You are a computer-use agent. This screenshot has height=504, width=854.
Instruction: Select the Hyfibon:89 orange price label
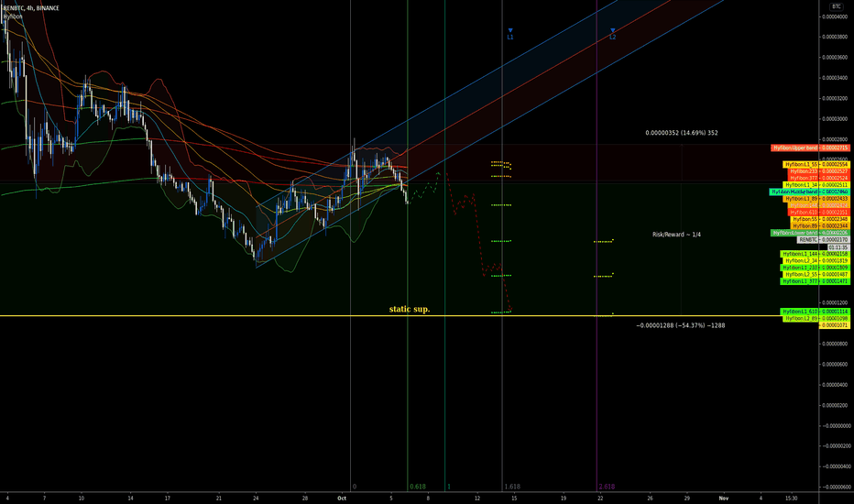click(x=820, y=225)
